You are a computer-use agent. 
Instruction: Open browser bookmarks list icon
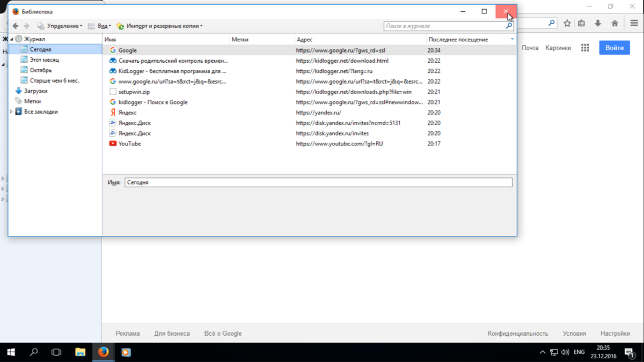(582, 23)
